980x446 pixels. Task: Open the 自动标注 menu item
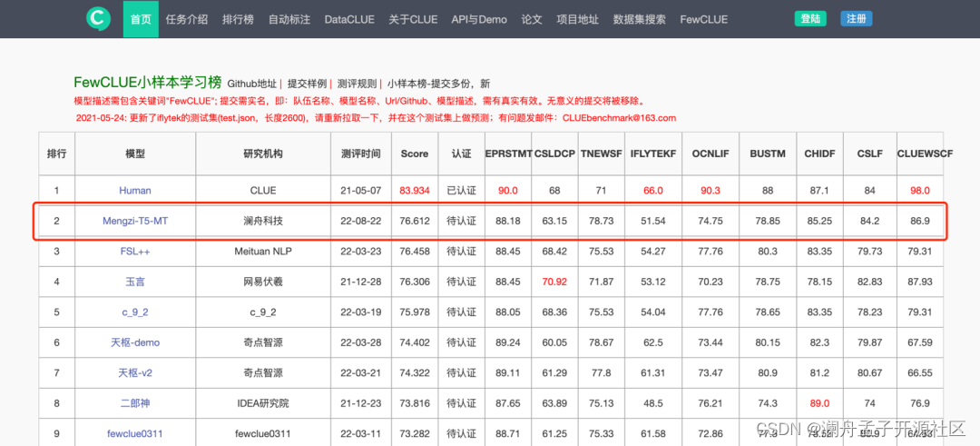289,19
